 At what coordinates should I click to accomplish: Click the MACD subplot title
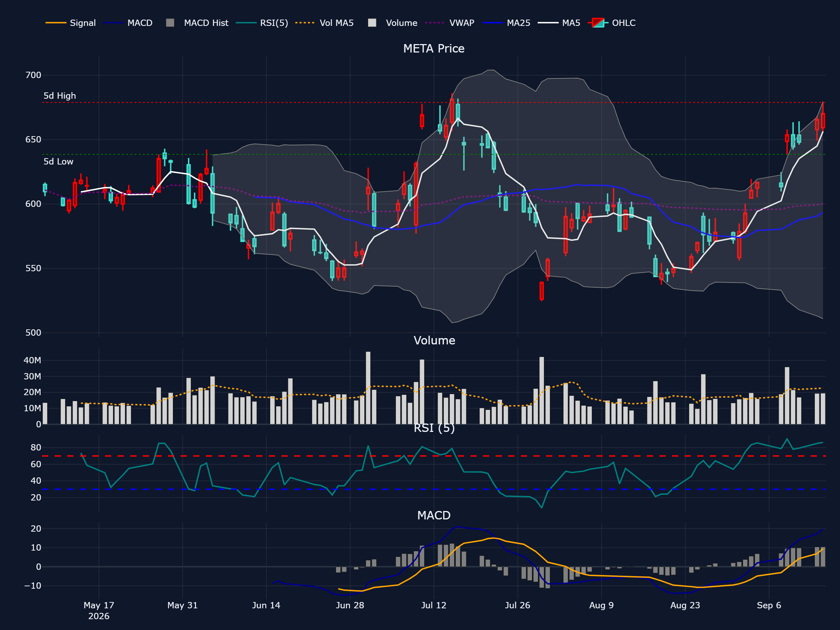pos(434,515)
